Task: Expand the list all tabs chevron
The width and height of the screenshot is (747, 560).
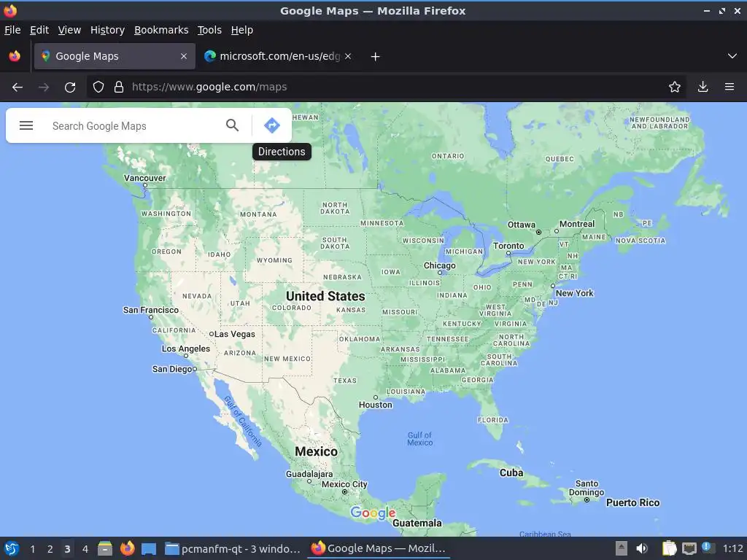Action: click(732, 56)
